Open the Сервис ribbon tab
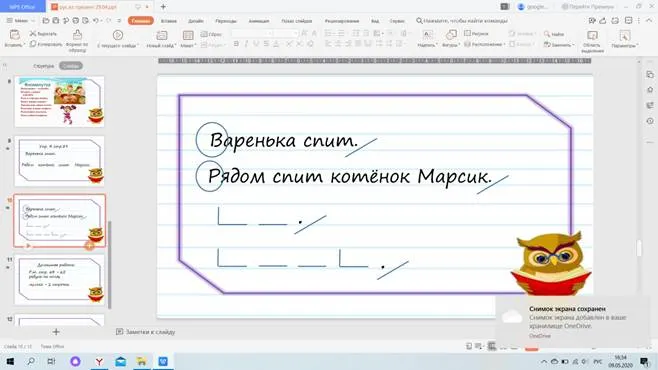 [397, 21]
